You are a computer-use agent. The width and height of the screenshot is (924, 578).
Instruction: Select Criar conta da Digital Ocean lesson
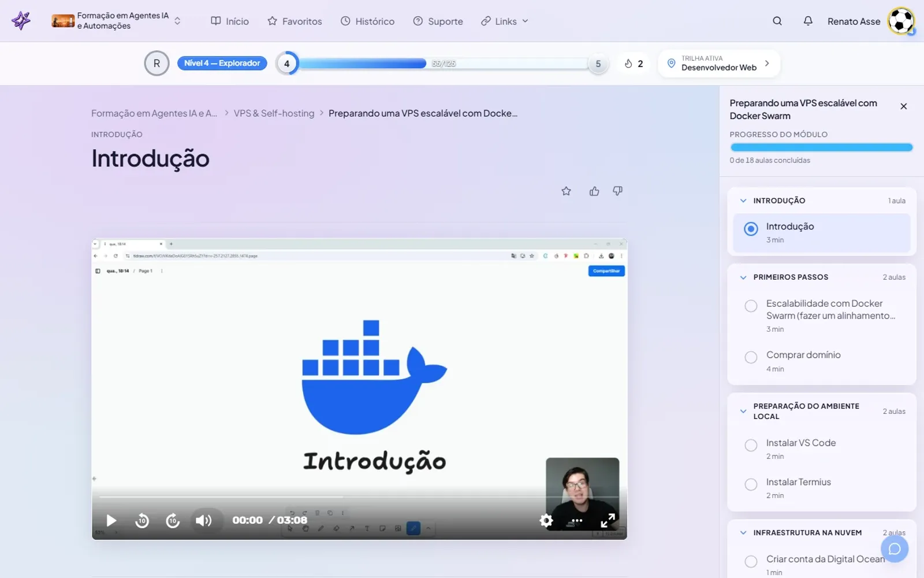pos(822,564)
